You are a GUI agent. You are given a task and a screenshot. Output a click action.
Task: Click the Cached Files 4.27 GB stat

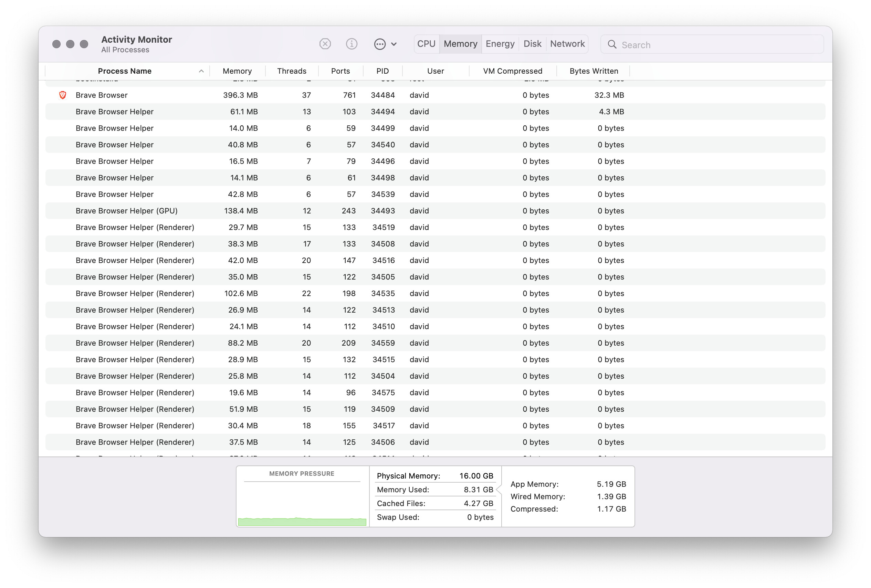(435, 504)
